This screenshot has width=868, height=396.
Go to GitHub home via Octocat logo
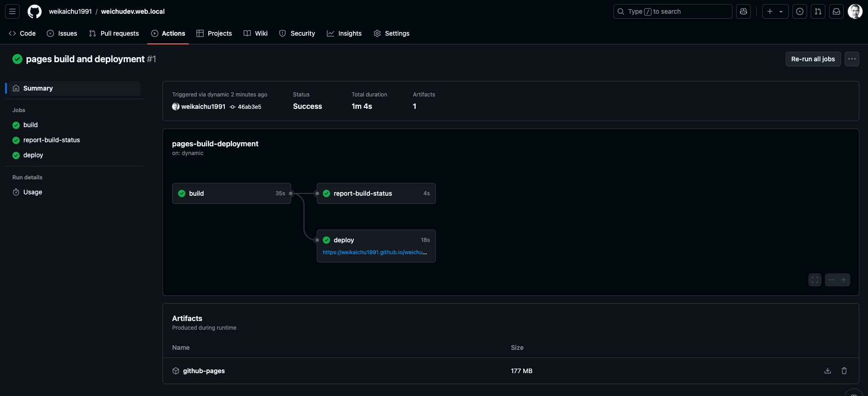click(x=35, y=11)
